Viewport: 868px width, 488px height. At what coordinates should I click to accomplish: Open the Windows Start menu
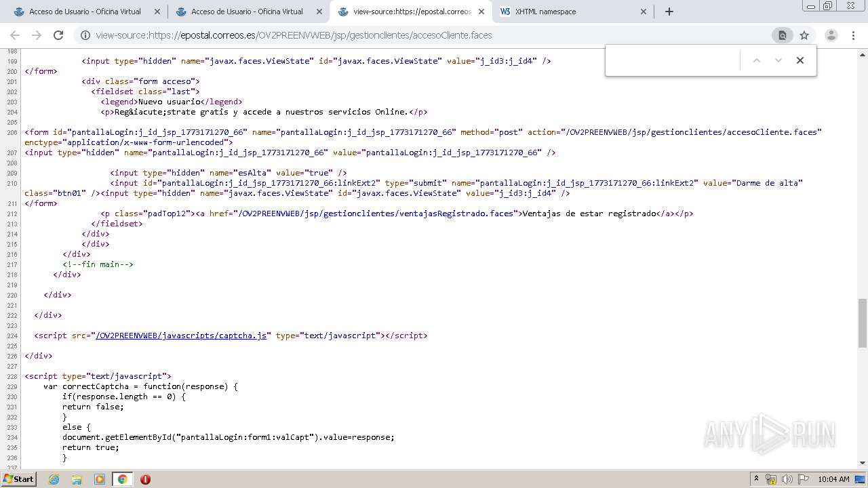18,479
